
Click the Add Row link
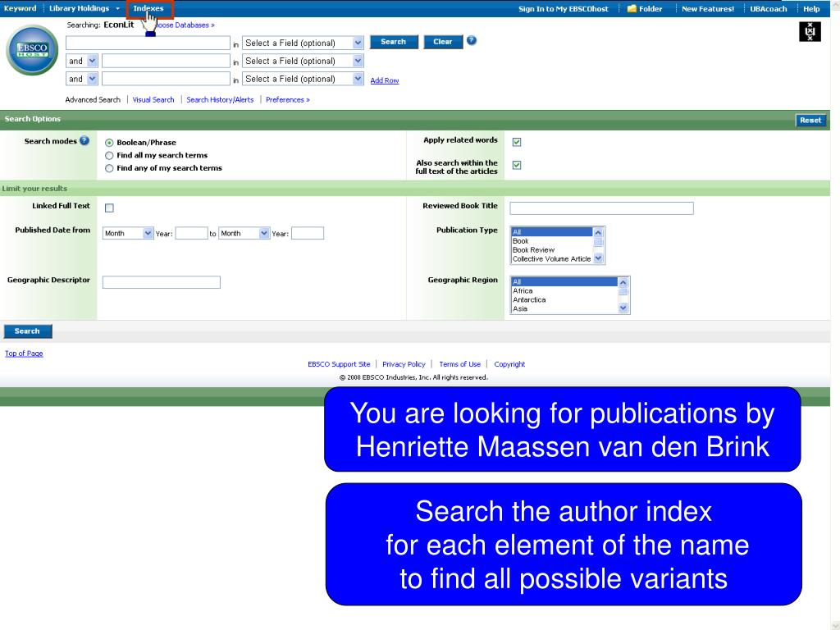click(385, 80)
